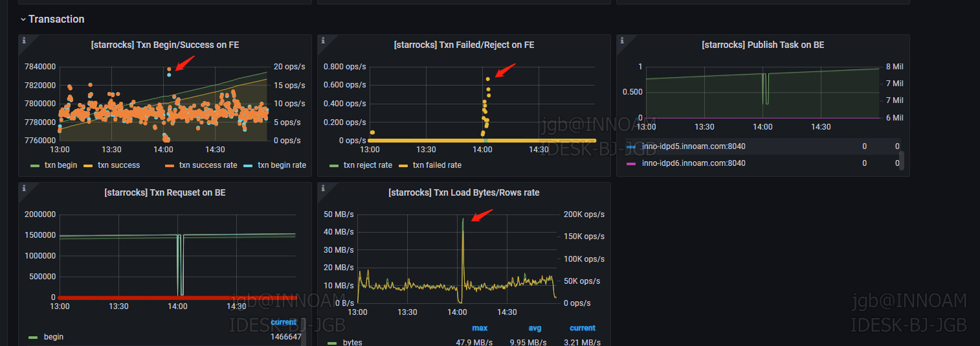Click info icon on Txn Begin/Success panel
The image size is (980, 346).
tap(24, 40)
